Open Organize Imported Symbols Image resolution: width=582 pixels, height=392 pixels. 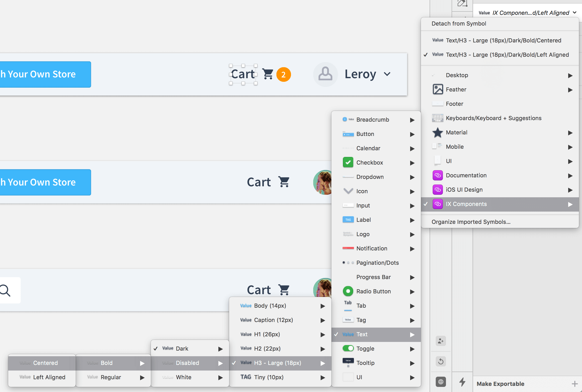point(471,222)
